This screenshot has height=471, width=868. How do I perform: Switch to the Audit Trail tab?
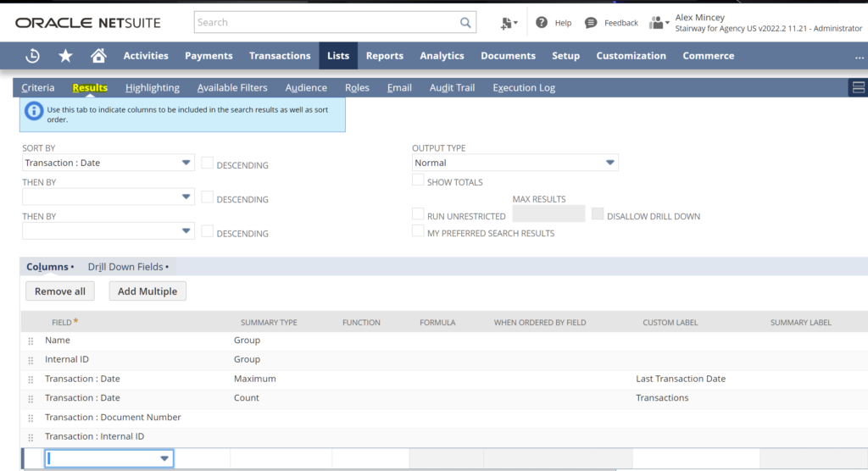coord(453,87)
